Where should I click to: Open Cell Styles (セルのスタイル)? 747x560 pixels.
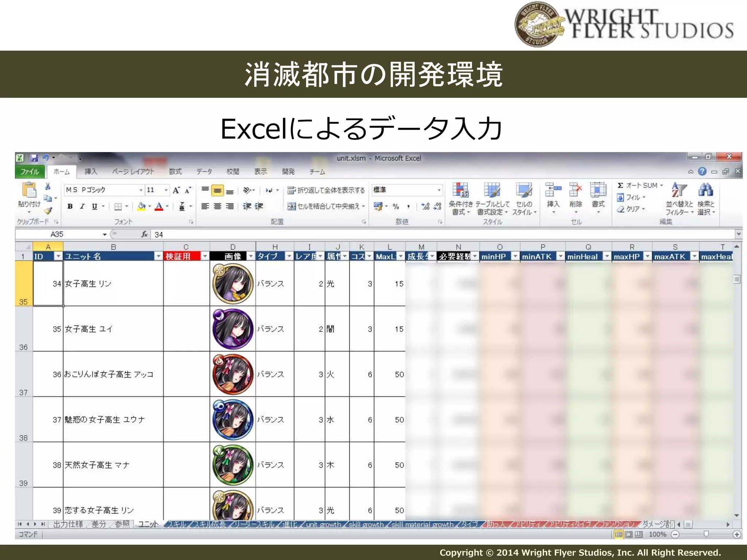tap(524, 199)
